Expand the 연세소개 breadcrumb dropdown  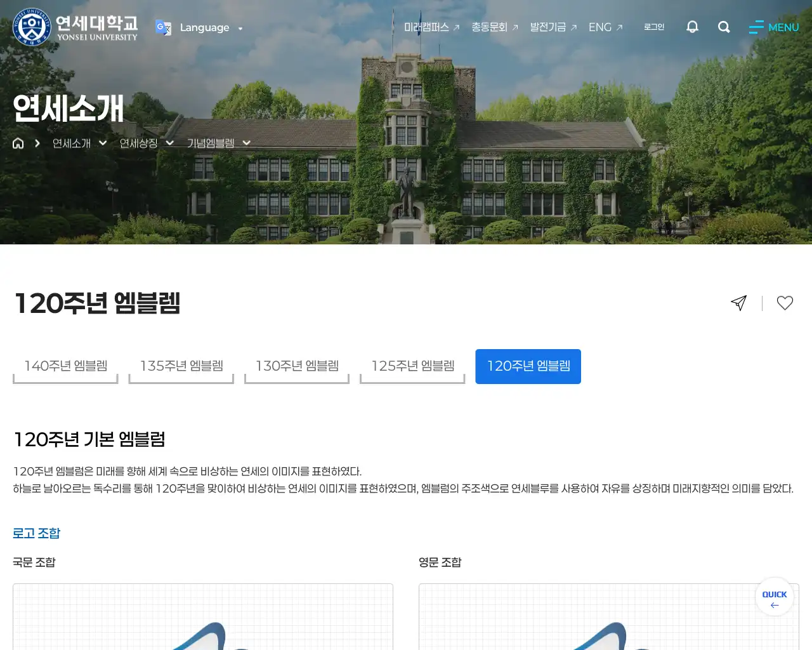coord(79,143)
